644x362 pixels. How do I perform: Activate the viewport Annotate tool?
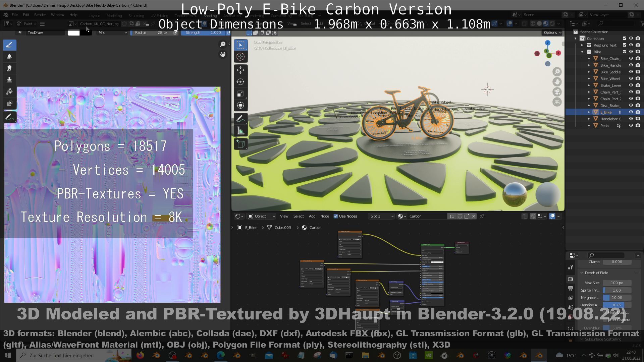pos(240,119)
